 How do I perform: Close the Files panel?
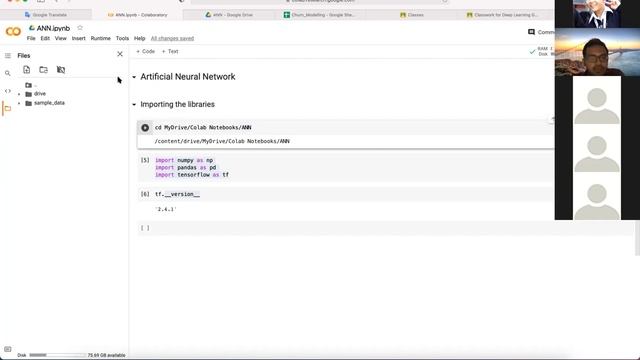(120, 54)
